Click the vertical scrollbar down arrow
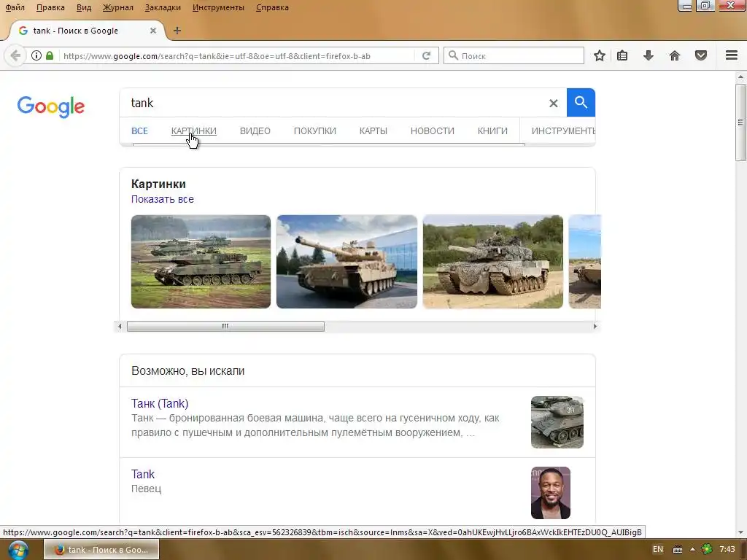This screenshot has width=747, height=560. tap(740, 532)
